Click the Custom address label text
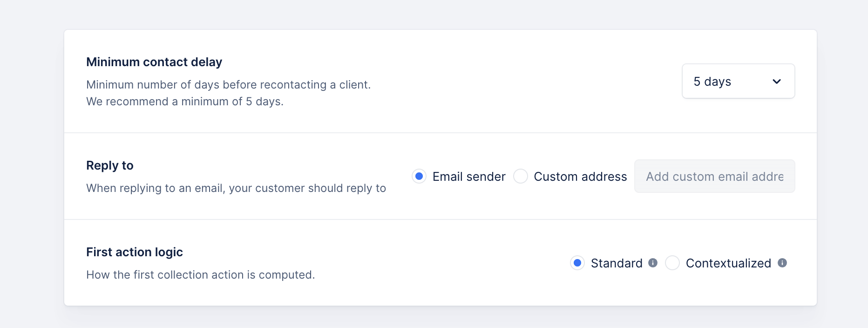The height and width of the screenshot is (328, 868). 580,177
